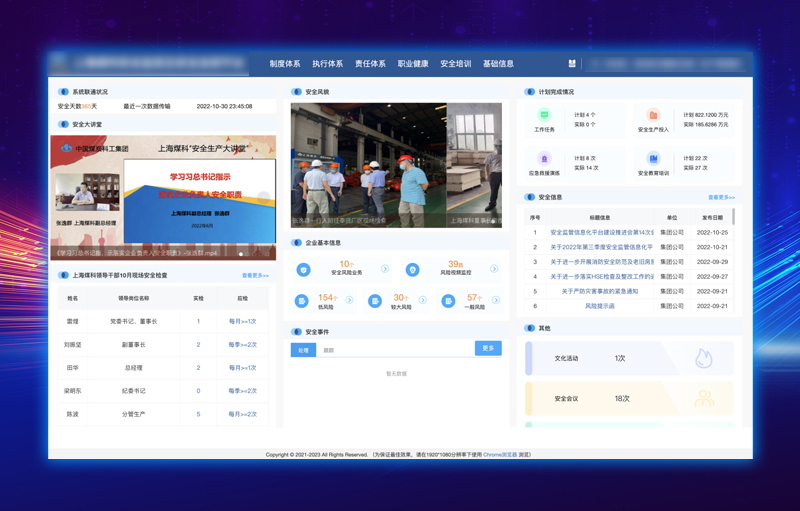Click the 工作任务 green icon

(x=544, y=116)
